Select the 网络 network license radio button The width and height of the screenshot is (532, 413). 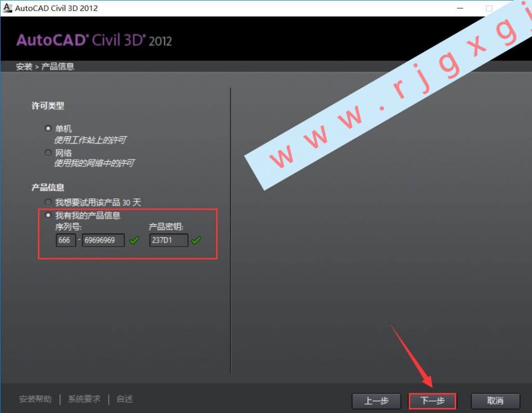pos(48,153)
